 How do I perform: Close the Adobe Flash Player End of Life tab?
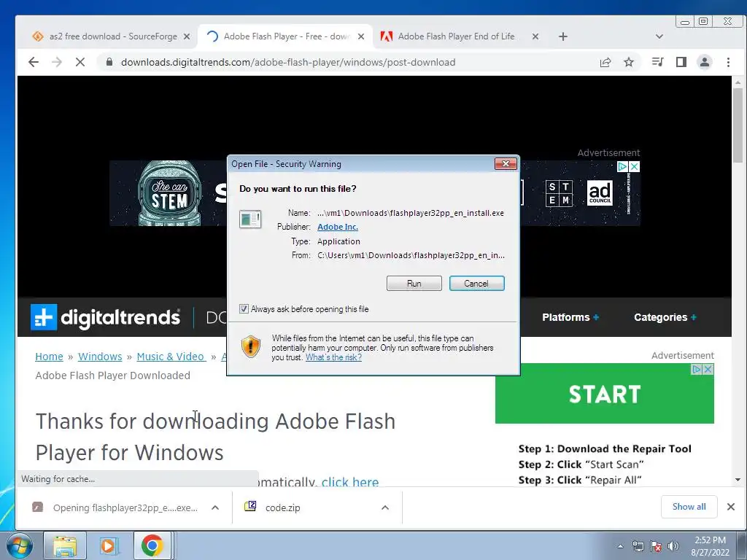coord(535,36)
